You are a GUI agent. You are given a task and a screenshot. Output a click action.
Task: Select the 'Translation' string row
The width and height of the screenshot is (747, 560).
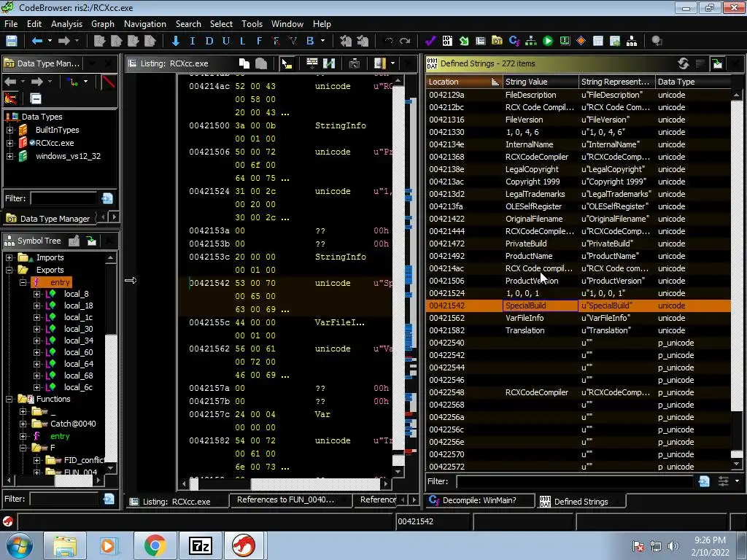coord(578,330)
